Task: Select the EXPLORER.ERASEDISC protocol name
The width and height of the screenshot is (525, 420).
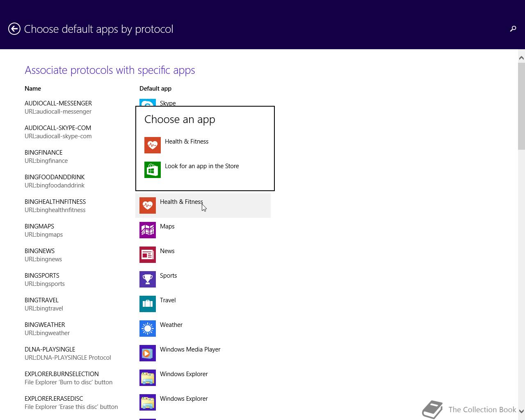Action: pyautogui.click(x=54, y=399)
